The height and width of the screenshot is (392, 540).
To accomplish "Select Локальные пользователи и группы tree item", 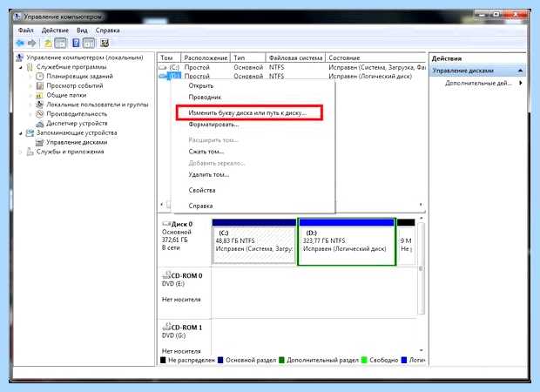I will [x=98, y=105].
